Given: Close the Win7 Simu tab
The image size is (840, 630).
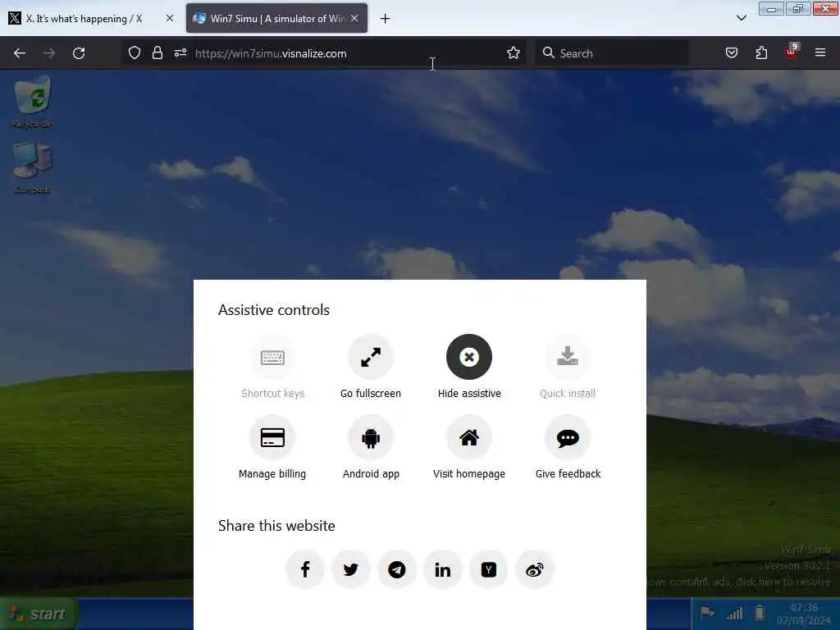Looking at the screenshot, I should pyautogui.click(x=354, y=18).
